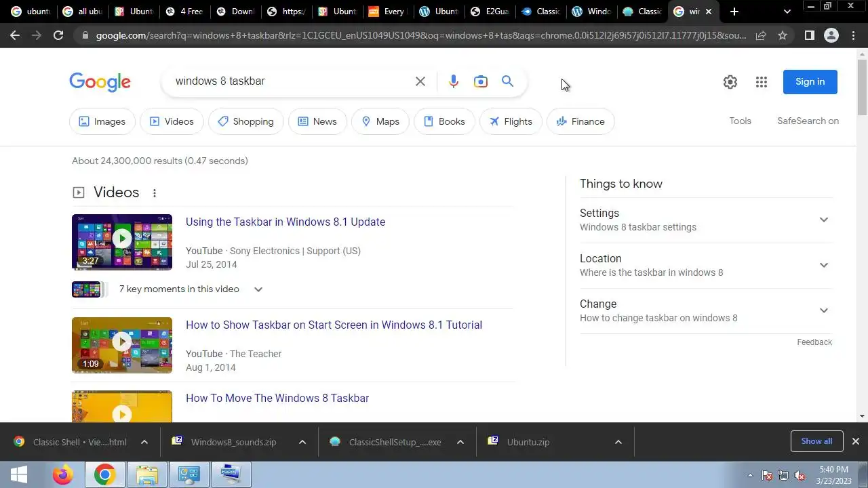Click the network tray icon
The image size is (868, 488).
[x=783, y=475]
